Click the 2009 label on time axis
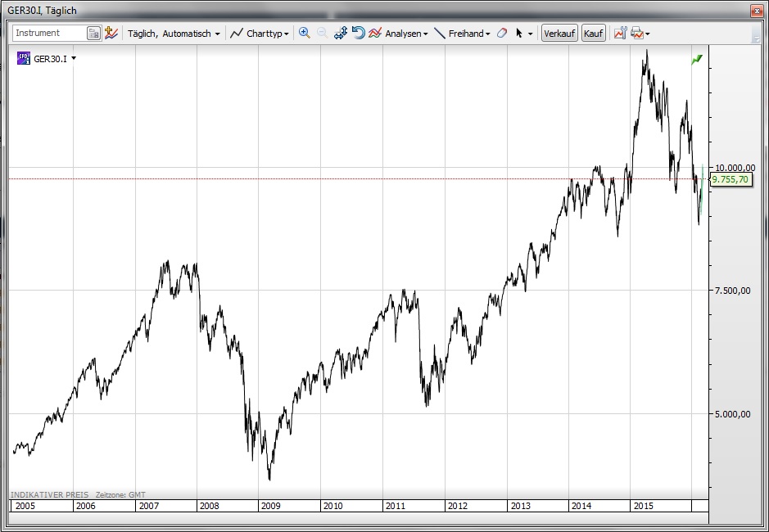Viewport: 769px width, 532px height. click(x=271, y=506)
